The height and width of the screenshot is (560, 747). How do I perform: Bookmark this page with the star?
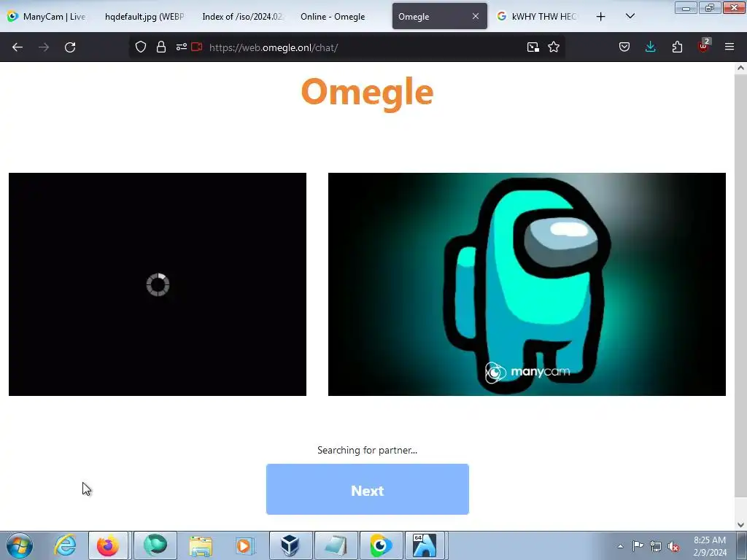pyautogui.click(x=554, y=47)
